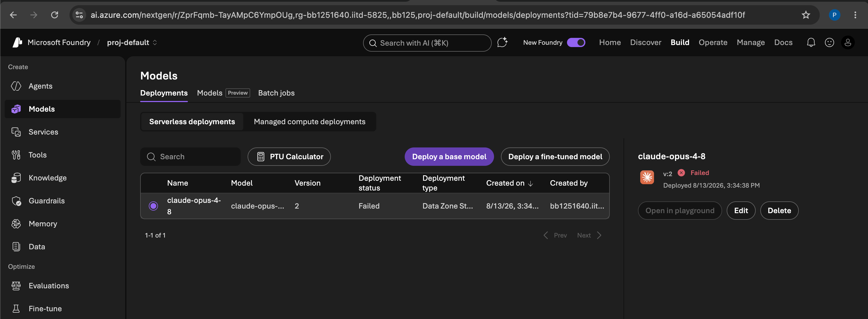The height and width of the screenshot is (319, 868).
Task: Go to the Next page of deployments
Action: tap(589, 235)
